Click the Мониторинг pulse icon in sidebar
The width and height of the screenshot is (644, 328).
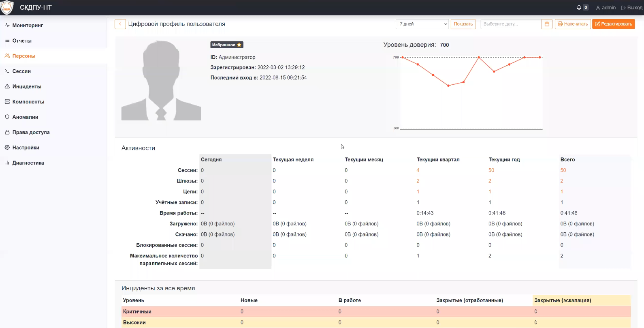click(x=7, y=25)
